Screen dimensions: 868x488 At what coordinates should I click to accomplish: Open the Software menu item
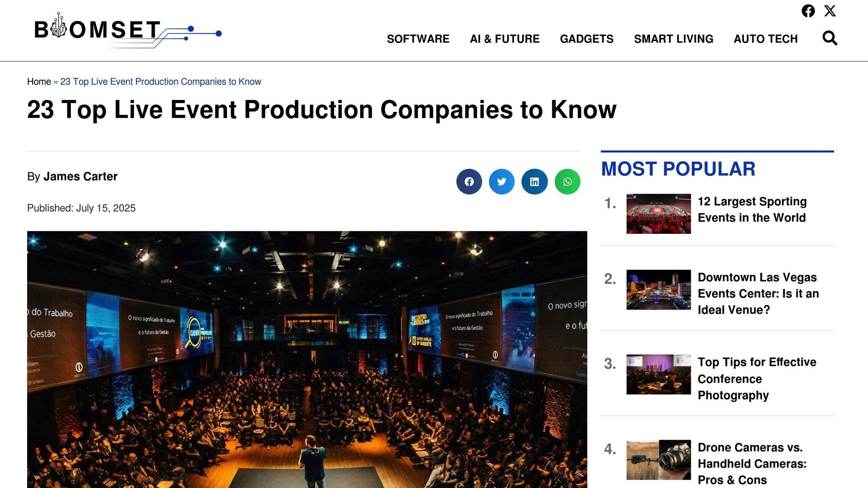(x=418, y=39)
